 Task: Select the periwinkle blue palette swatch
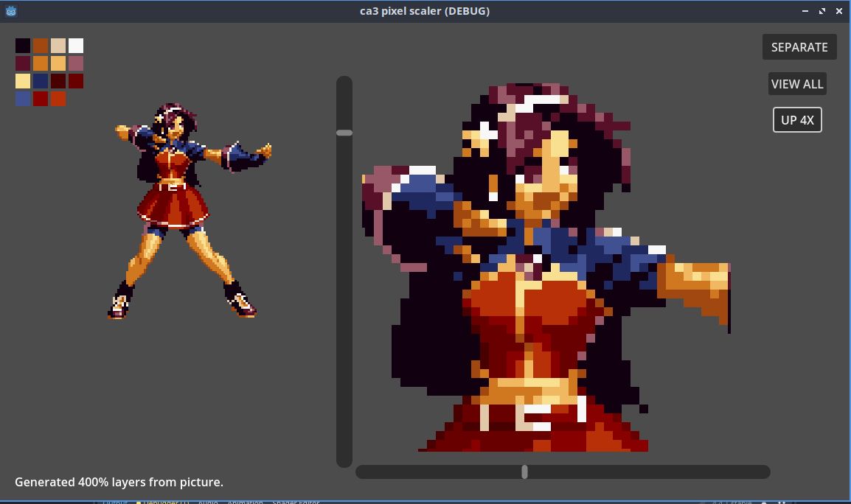(23, 99)
